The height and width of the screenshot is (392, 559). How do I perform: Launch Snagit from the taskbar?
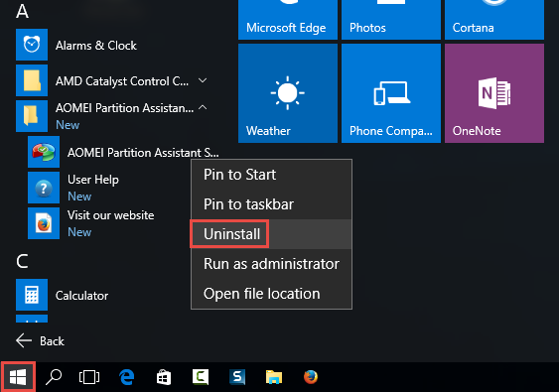pos(237,377)
